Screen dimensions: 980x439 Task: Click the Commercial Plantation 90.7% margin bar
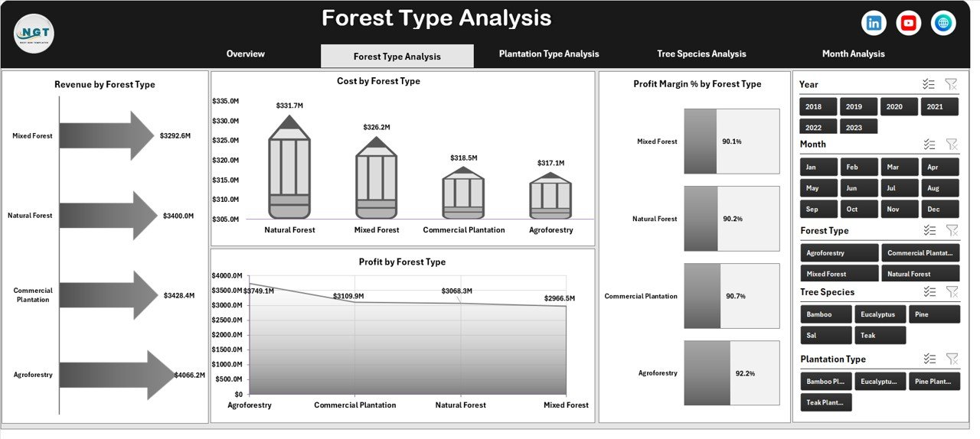click(703, 296)
